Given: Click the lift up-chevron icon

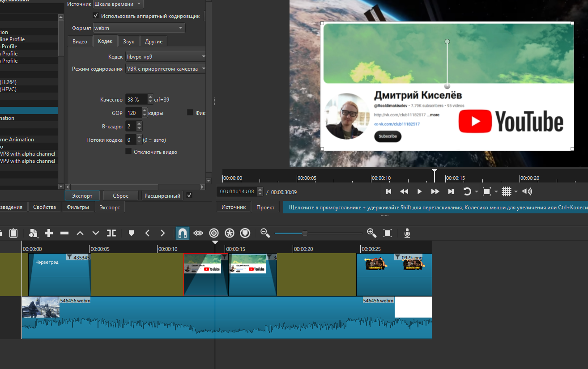Looking at the screenshot, I should coord(80,233).
